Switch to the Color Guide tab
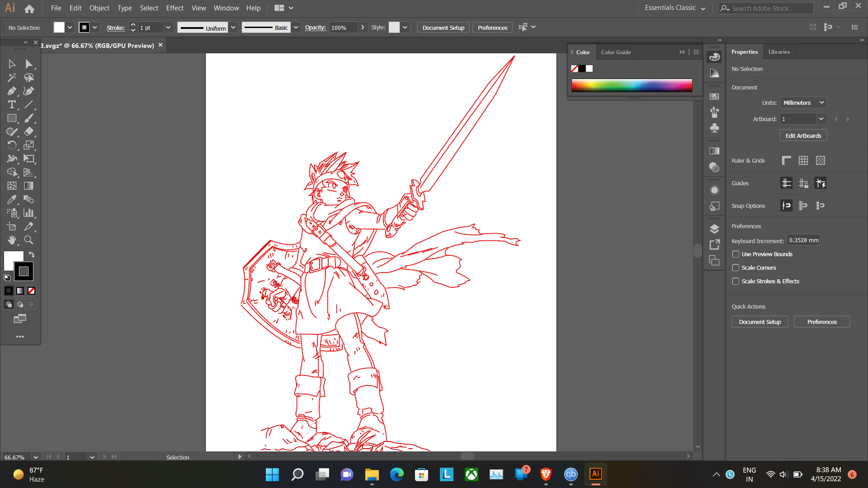The height and width of the screenshot is (488, 868). click(x=616, y=52)
